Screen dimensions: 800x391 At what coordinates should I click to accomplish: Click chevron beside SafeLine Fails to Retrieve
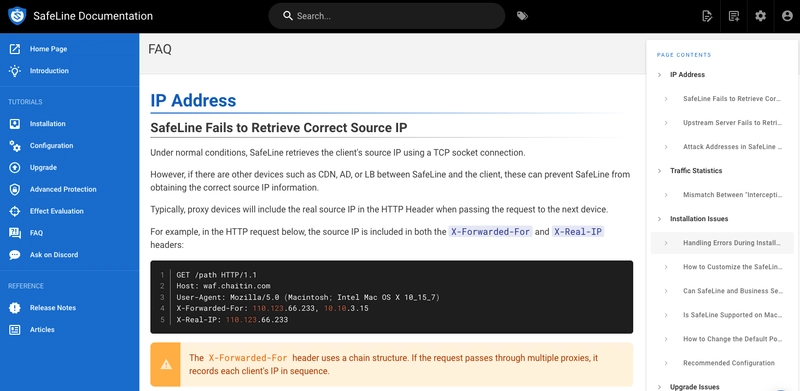click(666, 99)
